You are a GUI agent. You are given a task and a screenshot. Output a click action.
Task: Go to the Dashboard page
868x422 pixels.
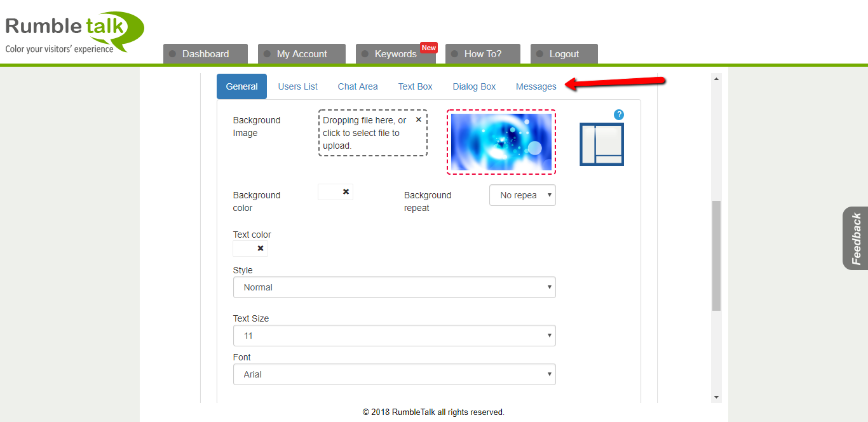(x=205, y=54)
